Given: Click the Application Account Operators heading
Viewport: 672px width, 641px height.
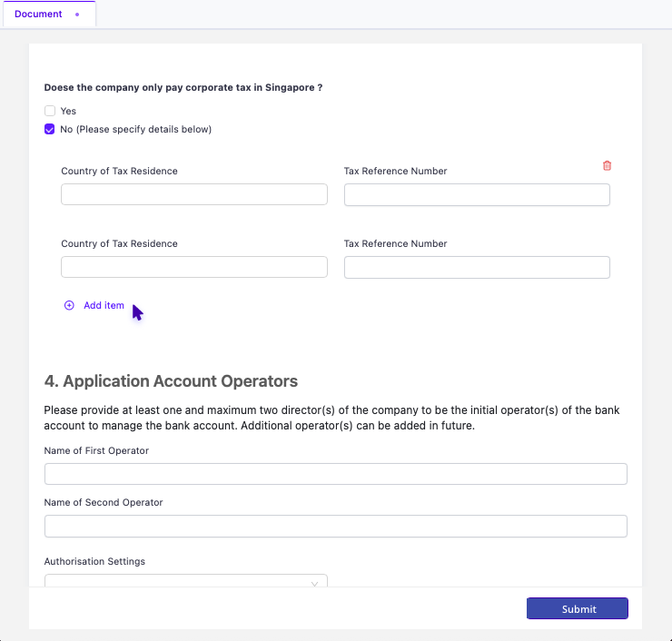Looking at the screenshot, I should (171, 381).
